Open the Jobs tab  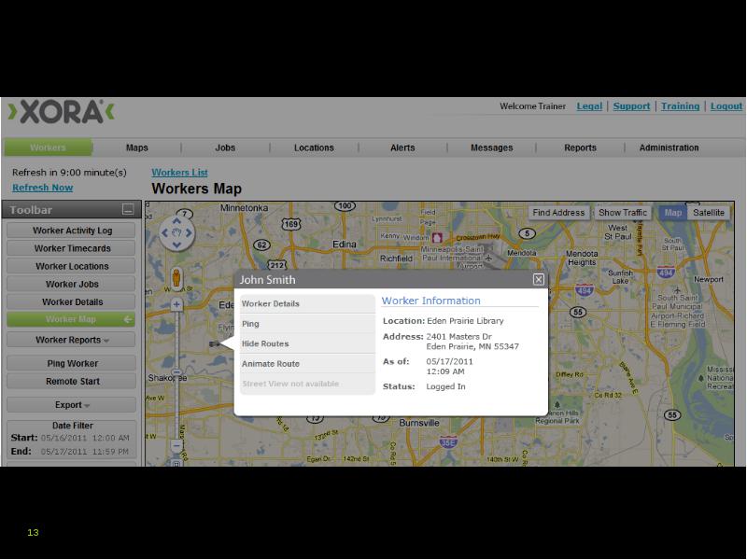click(x=225, y=147)
